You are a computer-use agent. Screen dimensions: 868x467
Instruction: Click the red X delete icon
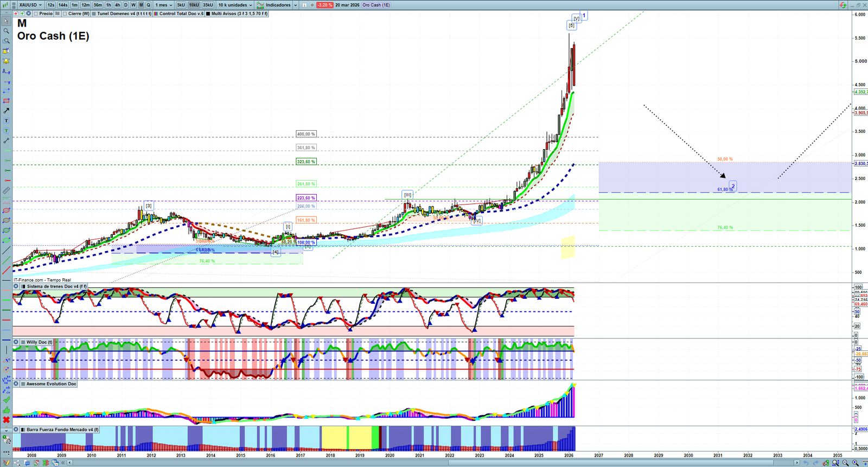point(7,420)
